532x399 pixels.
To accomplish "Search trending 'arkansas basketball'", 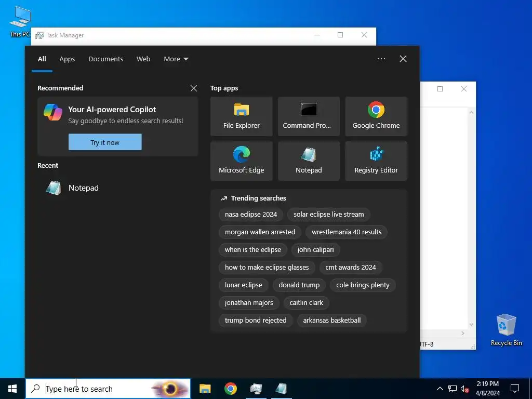I will [332, 320].
